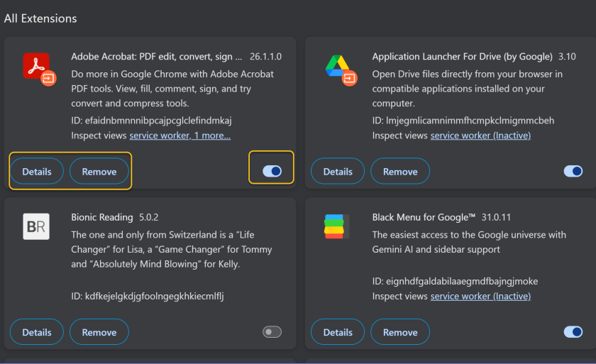Show Details for Black Menu for Google

pos(338,332)
